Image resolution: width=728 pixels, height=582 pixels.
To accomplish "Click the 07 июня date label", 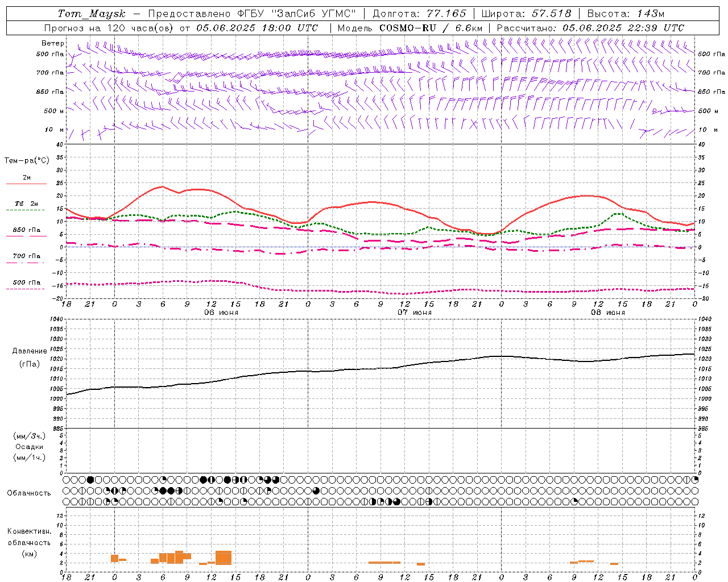I will click(x=415, y=313).
